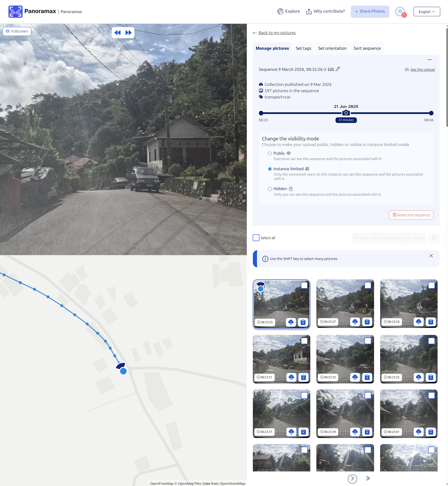Go to next thumbnails page arrow

click(x=352, y=478)
